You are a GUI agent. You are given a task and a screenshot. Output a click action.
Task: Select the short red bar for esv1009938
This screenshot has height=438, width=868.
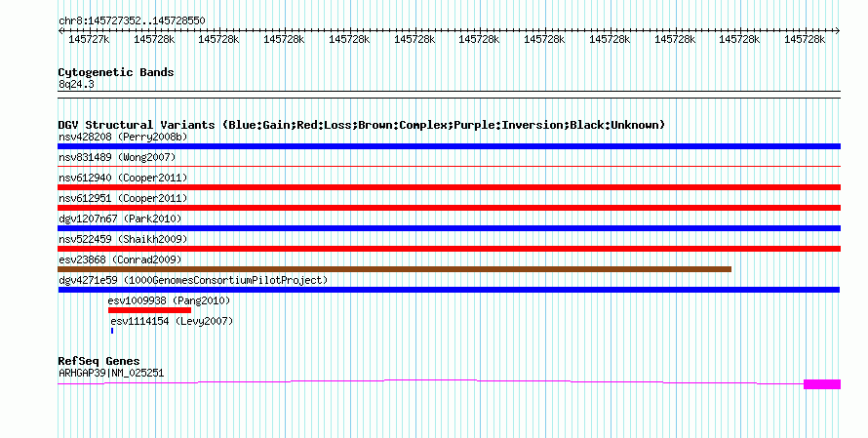pyautogui.click(x=149, y=310)
